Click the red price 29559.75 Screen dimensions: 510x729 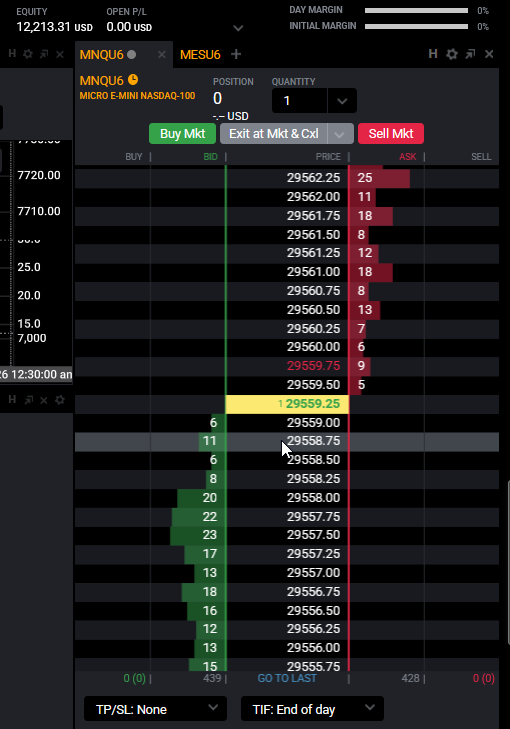(313, 366)
